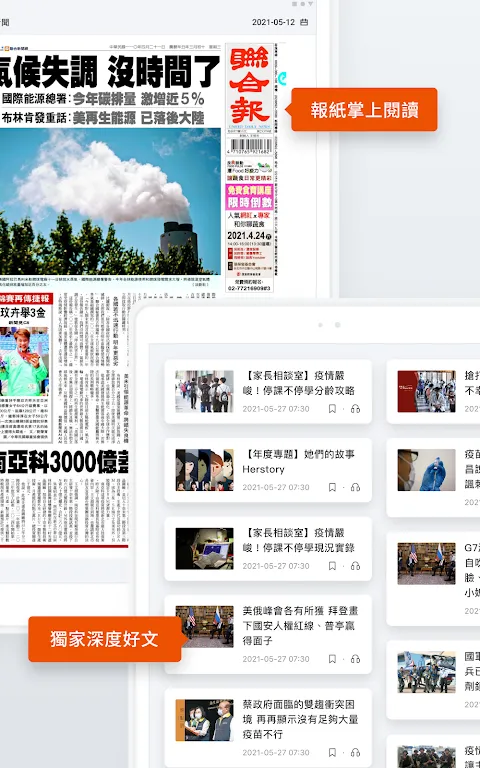
Task: Play audio for the 停課不停學現況實錄 article
Action: point(356,566)
